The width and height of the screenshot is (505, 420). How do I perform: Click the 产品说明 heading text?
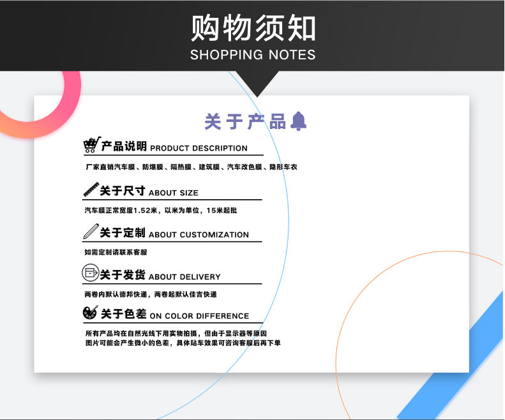124,146
